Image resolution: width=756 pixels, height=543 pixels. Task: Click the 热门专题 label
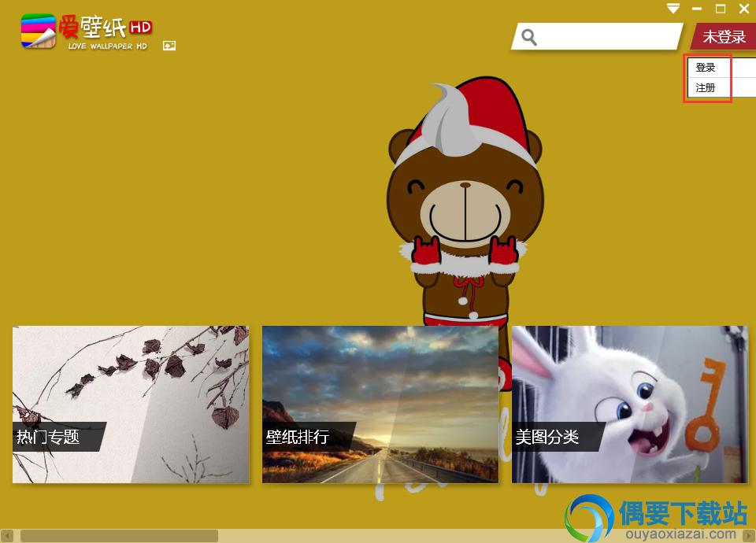click(x=48, y=437)
